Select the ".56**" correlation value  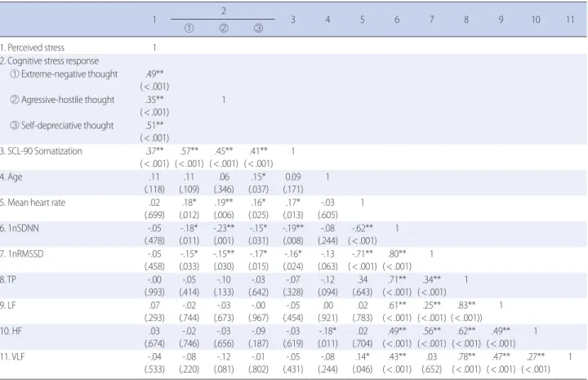pyautogui.click(x=432, y=331)
